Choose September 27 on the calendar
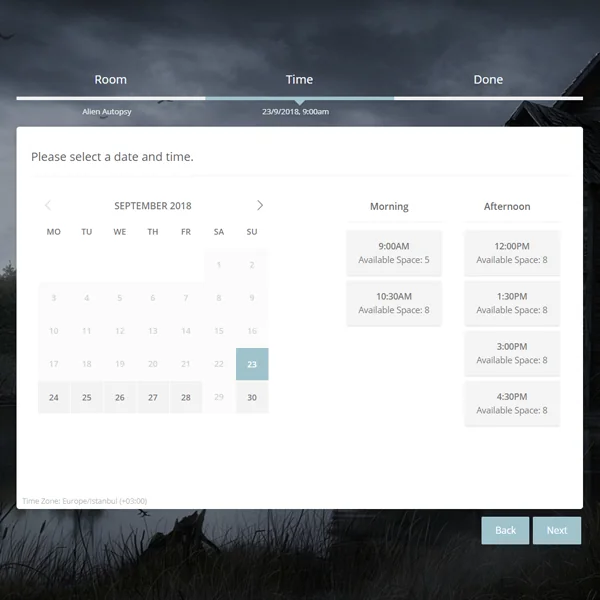600x600 pixels. pos(153,397)
